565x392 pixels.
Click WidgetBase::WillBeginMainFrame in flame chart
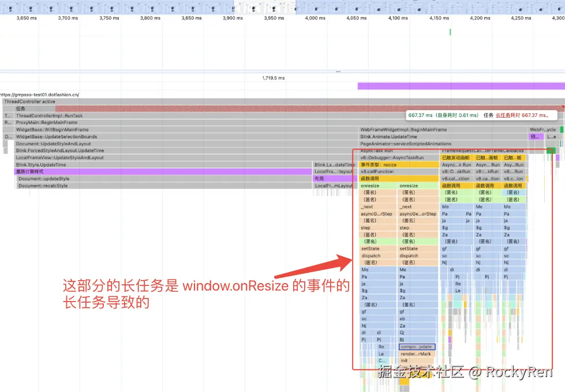pos(186,130)
